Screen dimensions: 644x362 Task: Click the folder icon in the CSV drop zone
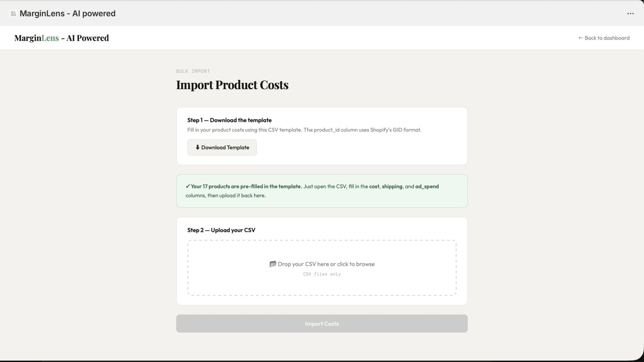coord(273,264)
